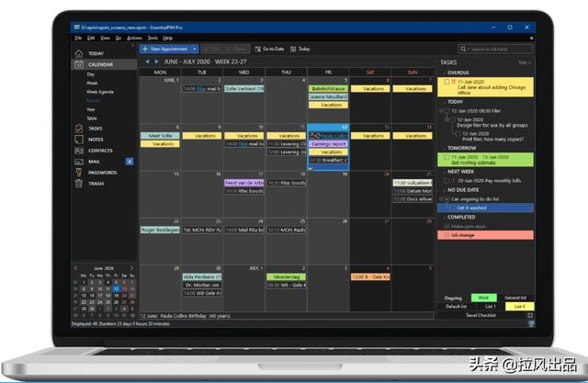Show previous month in mini calendar
This screenshot has width=588, height=383.
(75, 268)
